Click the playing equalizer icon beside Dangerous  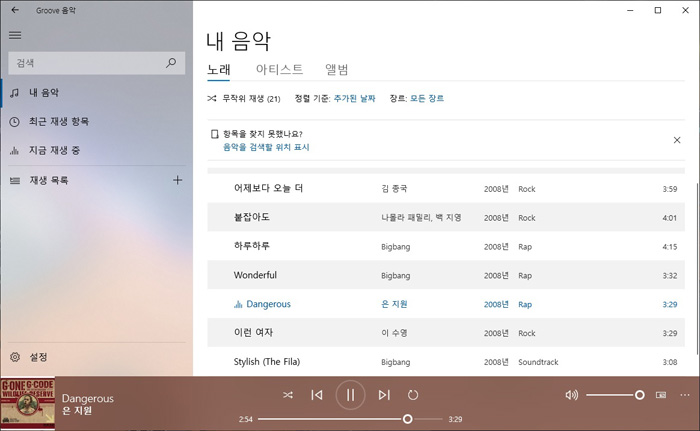pyautogui.click(x=238, y=305)
